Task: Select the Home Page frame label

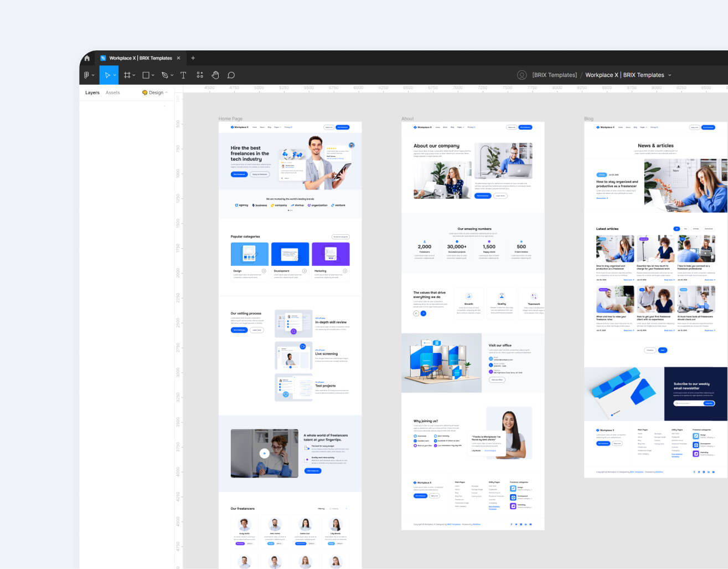Action: (x=230, y=119)
